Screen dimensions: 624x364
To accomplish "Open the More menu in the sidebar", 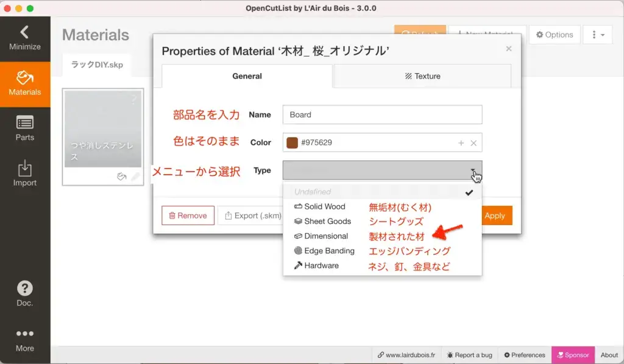I will (x=24, y=340).
